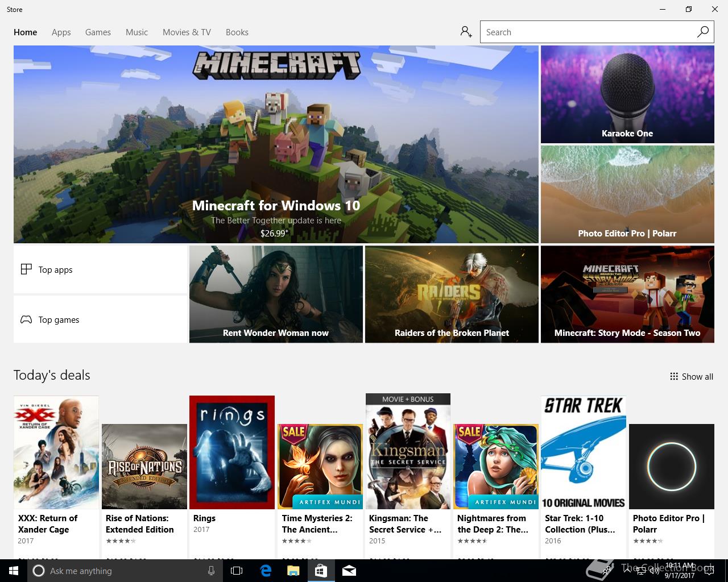Open the Karaoke One tile

coord(627,94)
